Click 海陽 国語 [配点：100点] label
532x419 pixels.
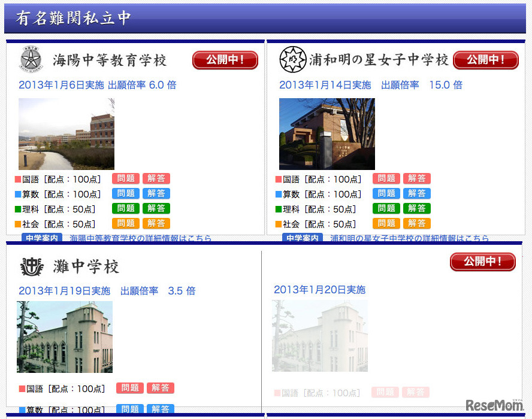click(58, 179)
